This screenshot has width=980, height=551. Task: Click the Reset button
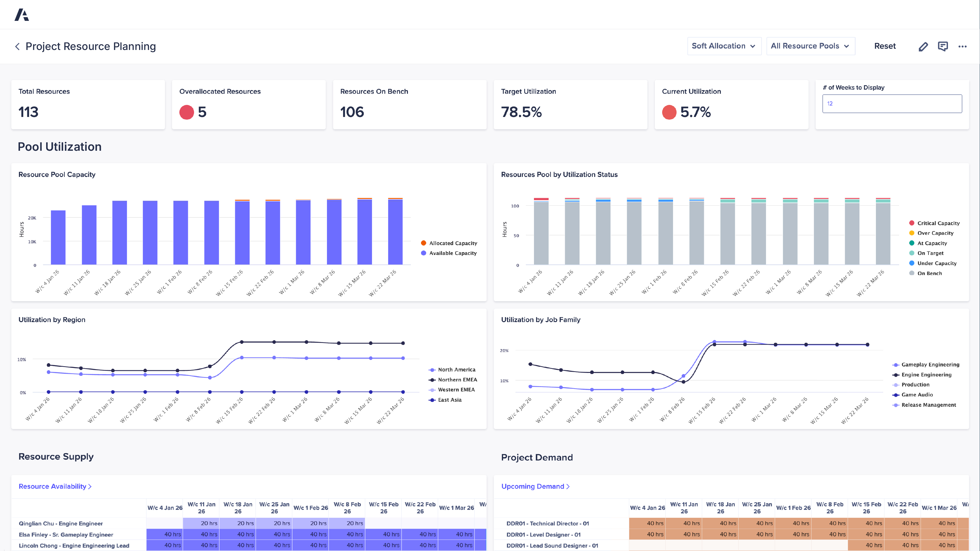click(x=885, y=46)
